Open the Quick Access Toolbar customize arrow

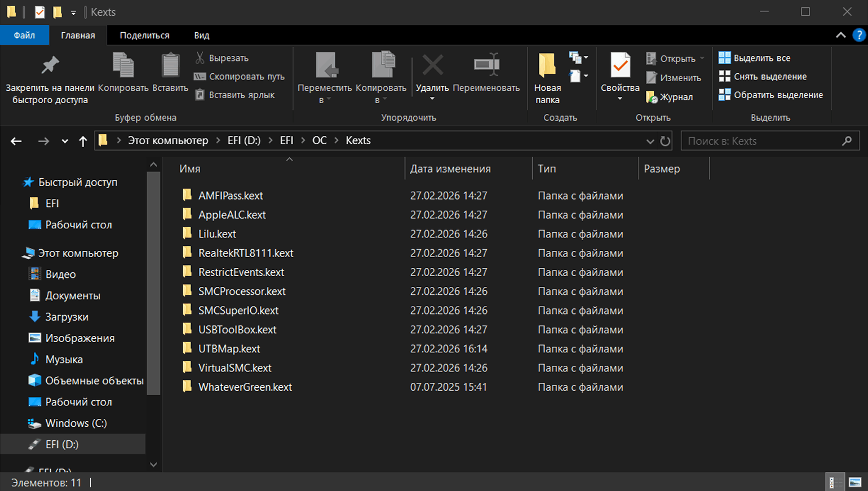73,12
